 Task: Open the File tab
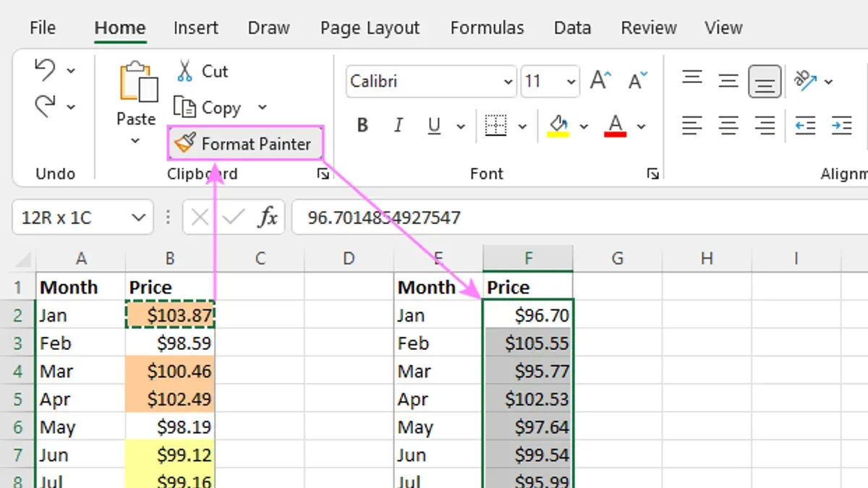point(42,28)
